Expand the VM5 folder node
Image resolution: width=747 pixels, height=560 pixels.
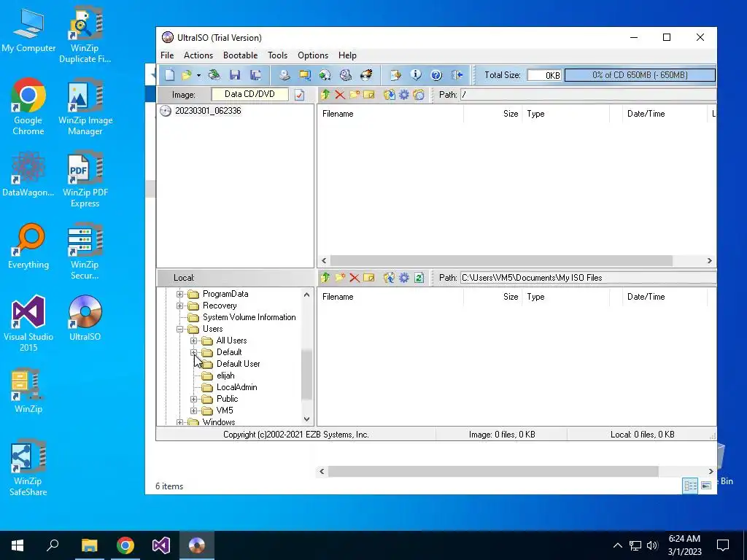point(193,411)
